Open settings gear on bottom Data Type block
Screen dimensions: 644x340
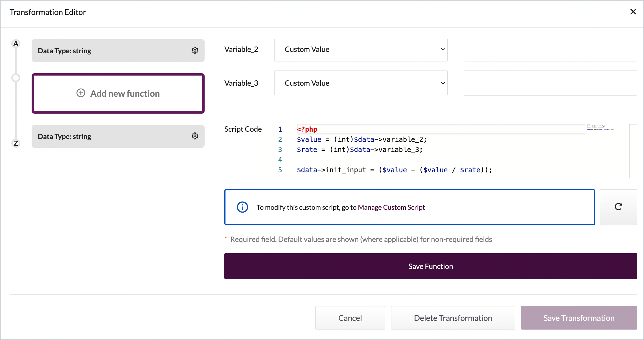pos(195,136)
